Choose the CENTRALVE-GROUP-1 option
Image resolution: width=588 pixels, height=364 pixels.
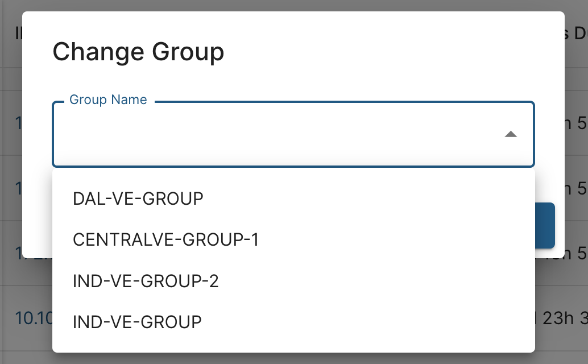coord(165,239)
